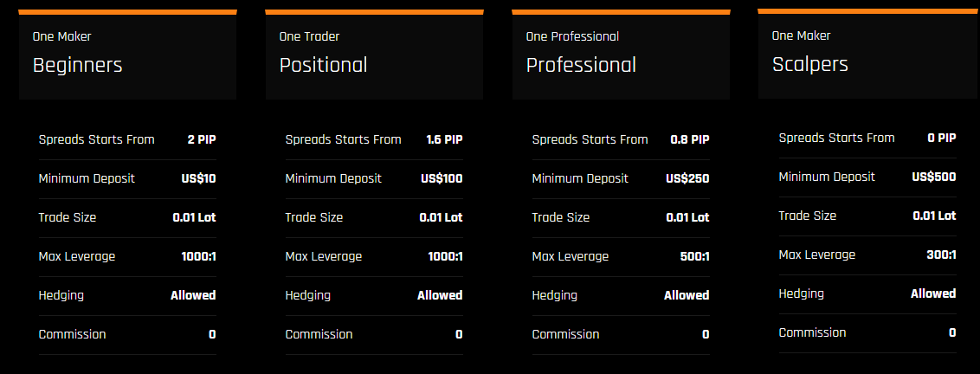Click the Scalpers Hedging Allowed value
Image resolution: width=980 pixels, height=374 pixels.
[933, 294]
